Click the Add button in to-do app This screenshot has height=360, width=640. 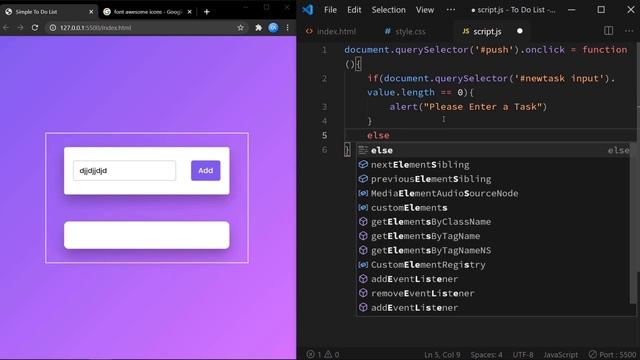[205, 171]
